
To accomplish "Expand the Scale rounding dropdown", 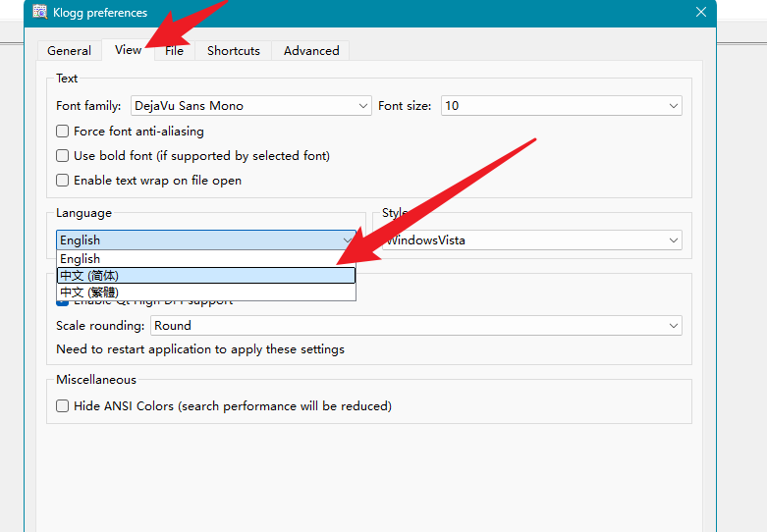I will pos(416,326).
